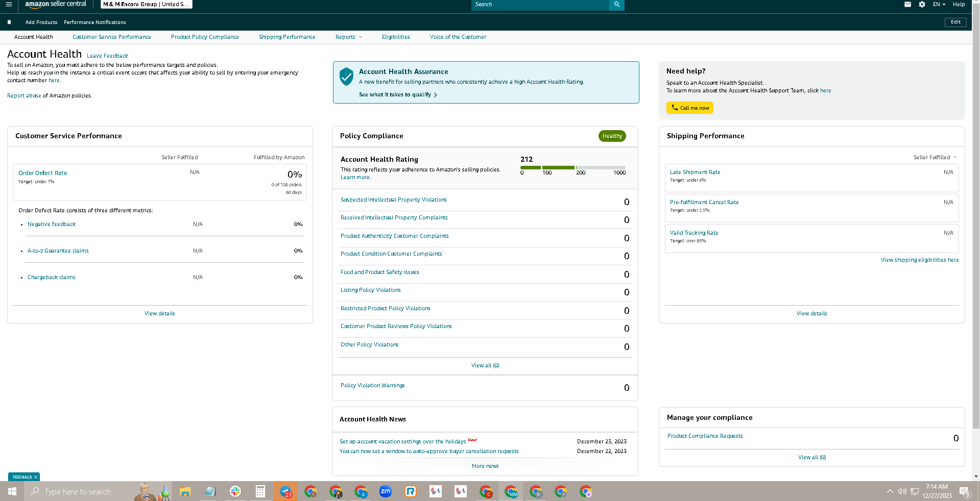Click the Amazon Seller Central logo
980x501 pixels.
click(x=56, y=4)
